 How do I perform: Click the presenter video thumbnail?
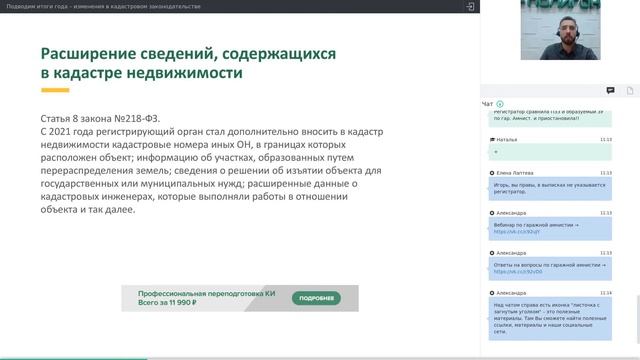560,30
